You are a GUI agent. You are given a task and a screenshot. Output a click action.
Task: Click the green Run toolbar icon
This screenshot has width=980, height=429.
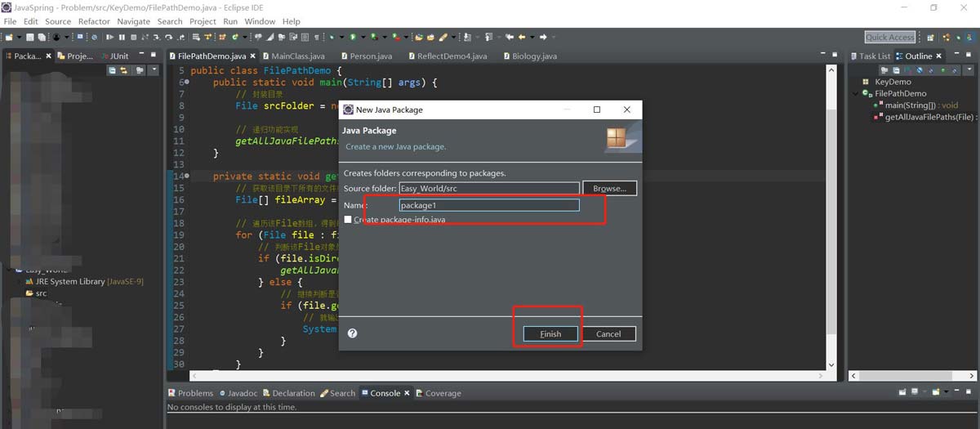[x=353, y=37]
